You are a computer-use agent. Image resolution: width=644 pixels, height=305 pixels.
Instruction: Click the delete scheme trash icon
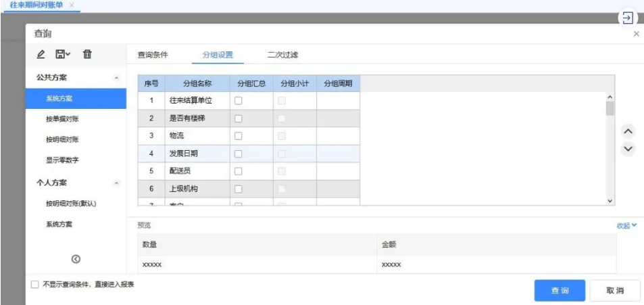pos(87,54)
